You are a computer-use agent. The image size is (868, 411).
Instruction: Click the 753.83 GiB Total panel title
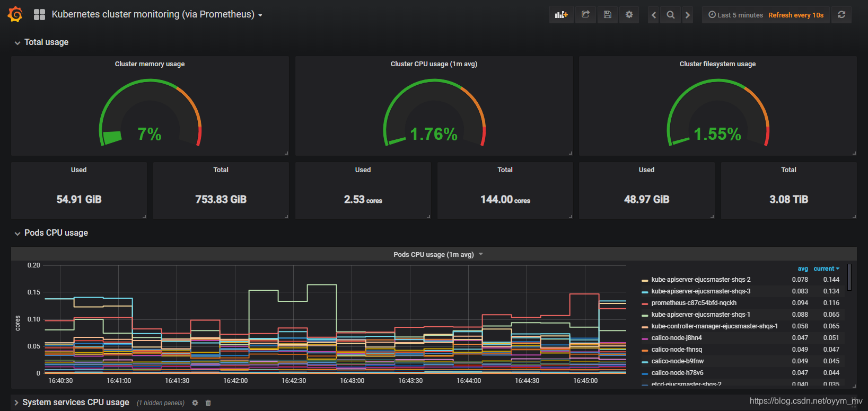(221, 169)
